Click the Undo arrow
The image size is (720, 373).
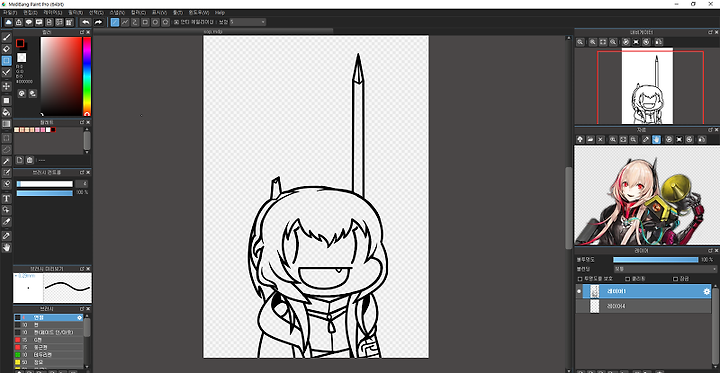(x=85, y=22)
